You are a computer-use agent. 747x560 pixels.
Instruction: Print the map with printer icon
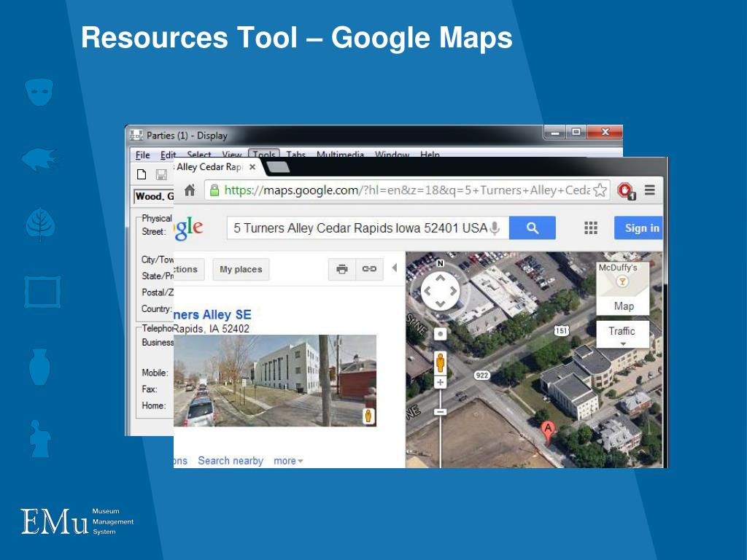[342, 269]
